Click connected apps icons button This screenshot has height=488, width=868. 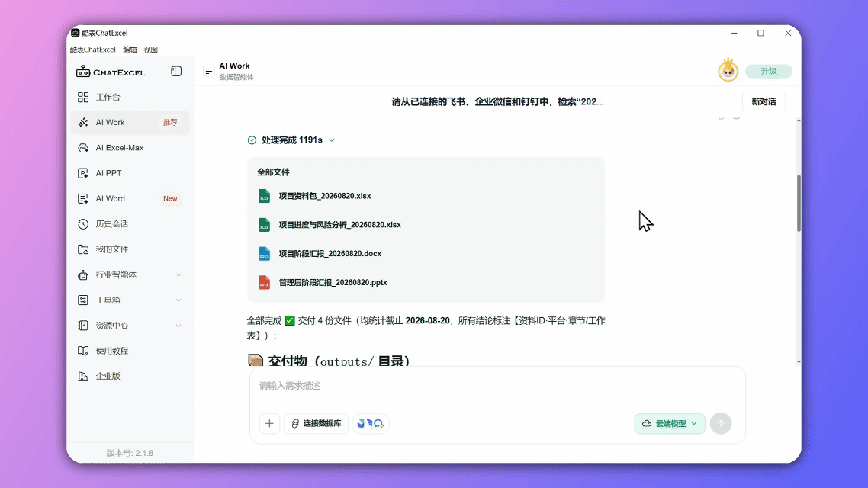[x=371, y=424]
